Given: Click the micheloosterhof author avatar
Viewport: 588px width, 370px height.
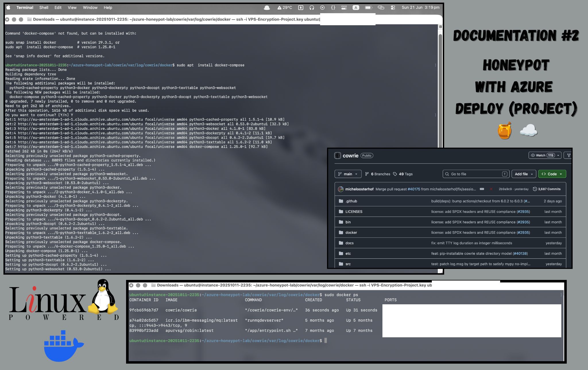Looking at the screenshot, I should 341,189.
